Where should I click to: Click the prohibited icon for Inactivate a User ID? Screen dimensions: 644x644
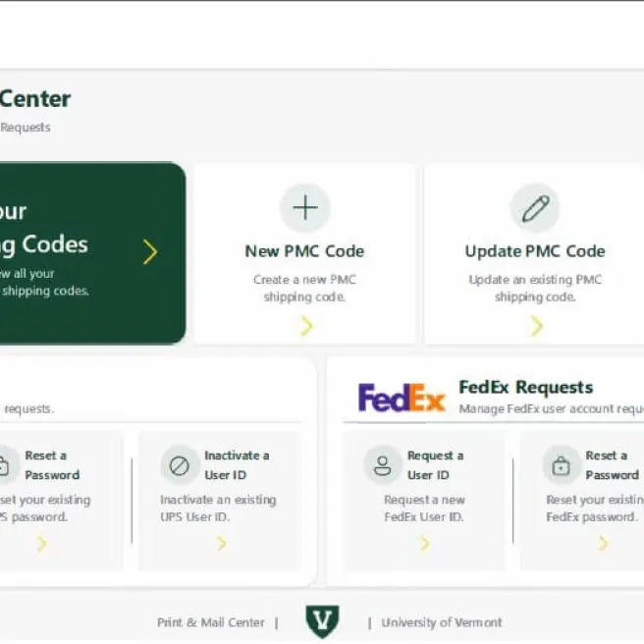pos(179,465)
